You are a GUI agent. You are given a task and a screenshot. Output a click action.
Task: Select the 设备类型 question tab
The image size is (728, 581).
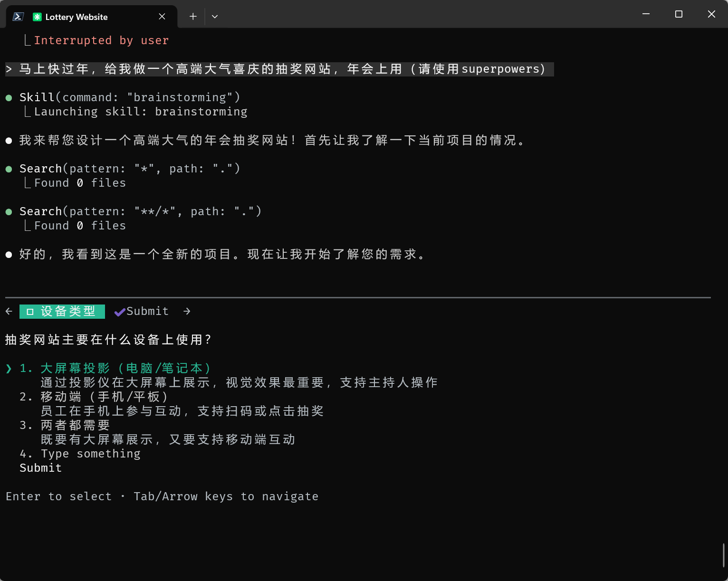62,312
